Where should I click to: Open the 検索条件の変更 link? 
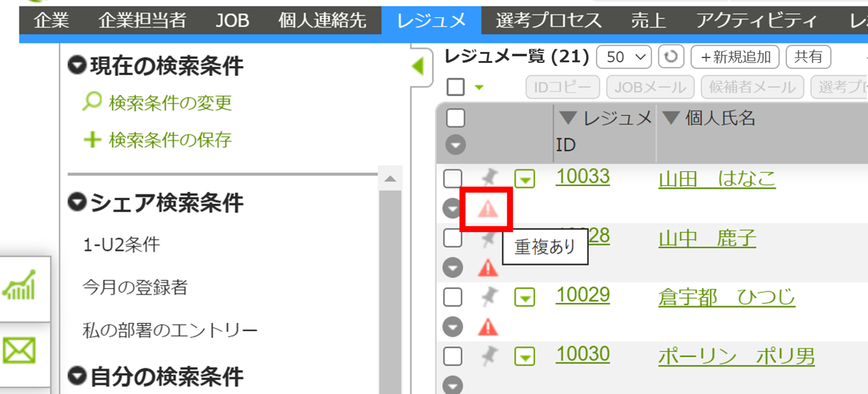tap(170, 103)
